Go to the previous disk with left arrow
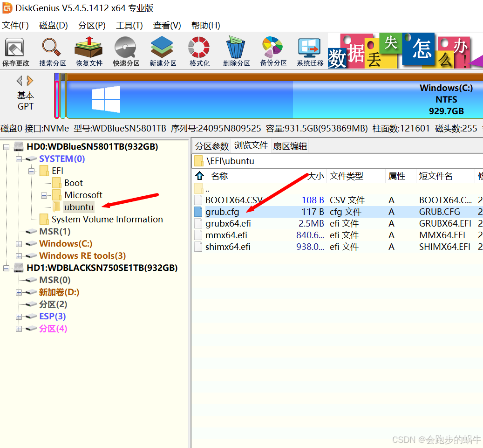 point(20,81)
